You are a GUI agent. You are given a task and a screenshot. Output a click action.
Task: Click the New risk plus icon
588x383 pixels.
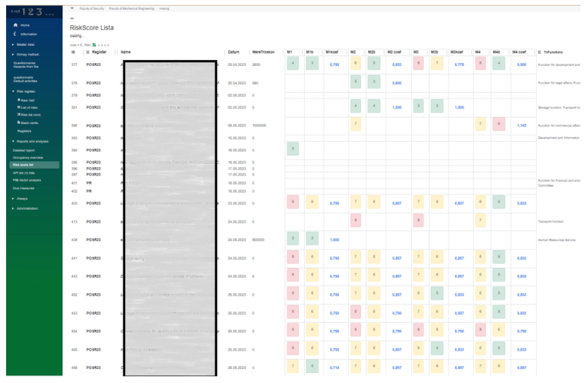pos(19,100)
